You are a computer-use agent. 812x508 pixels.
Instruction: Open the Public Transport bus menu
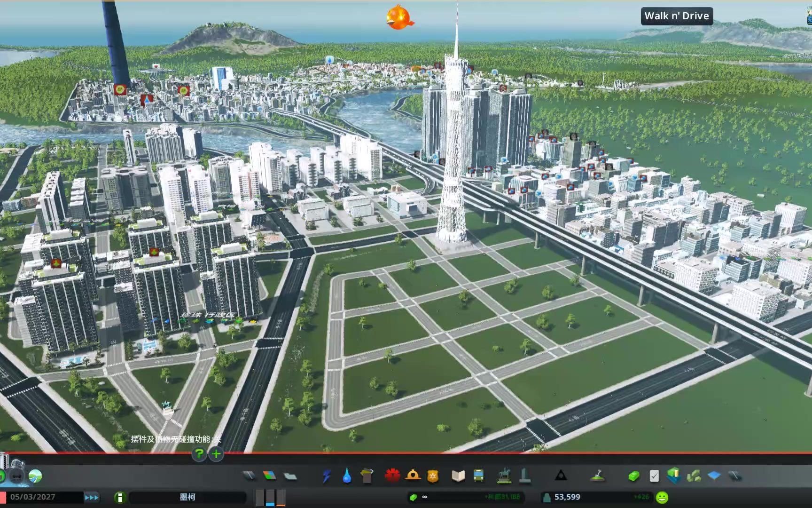(479, 476)
